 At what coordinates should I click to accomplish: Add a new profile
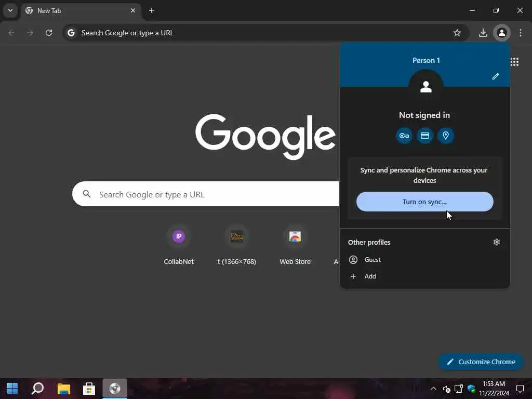[x=425, y=276]
